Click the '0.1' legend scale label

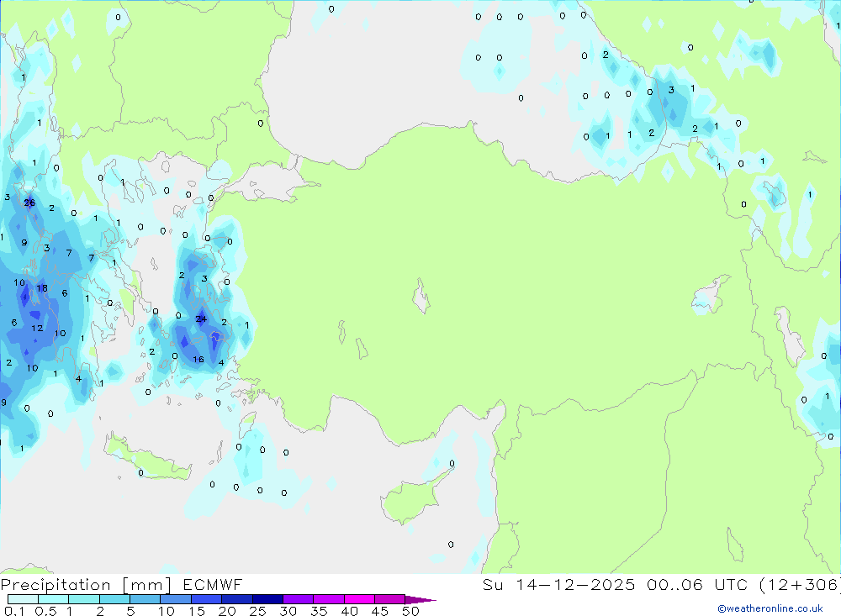coord(14,611)
